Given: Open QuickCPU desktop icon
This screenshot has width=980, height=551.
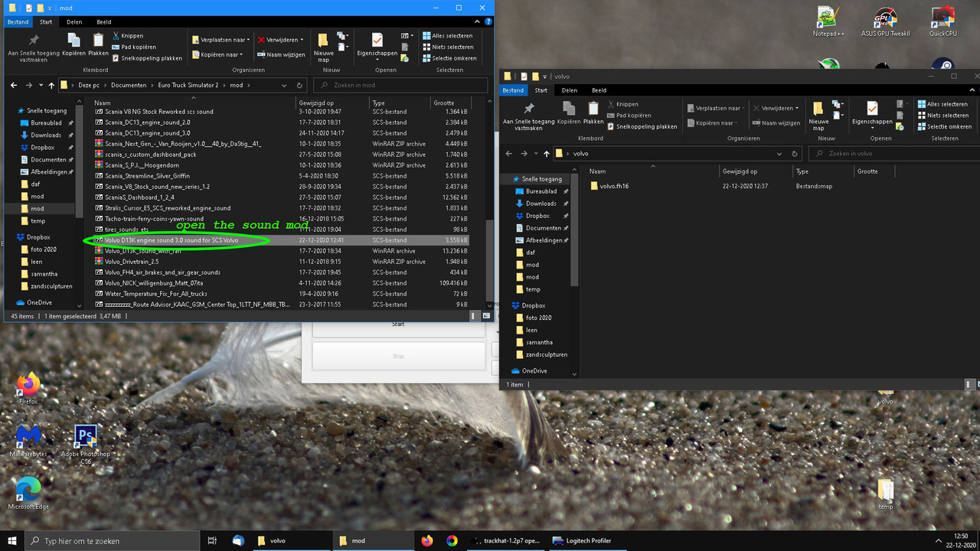Looking at the screenshot, I should (942, 22).
